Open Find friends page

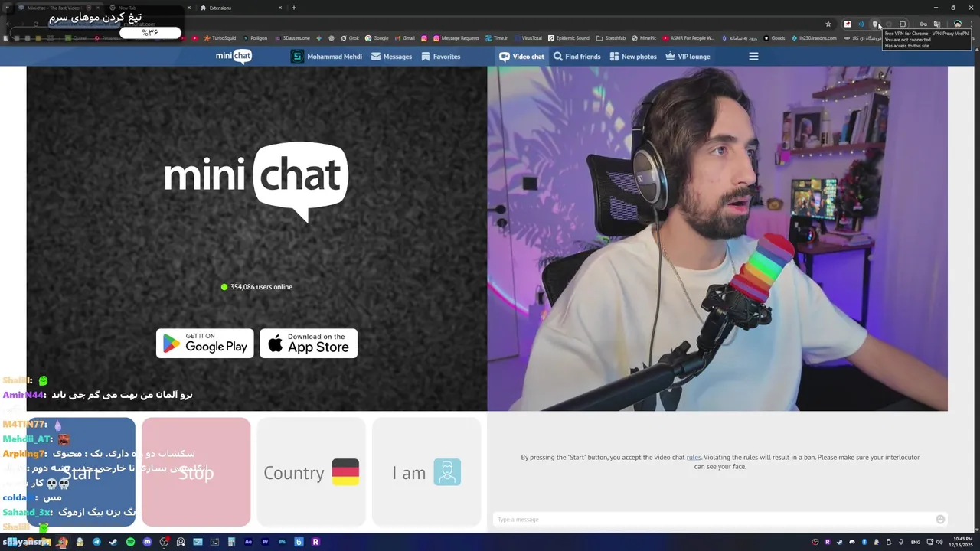(x=577, y=57)
